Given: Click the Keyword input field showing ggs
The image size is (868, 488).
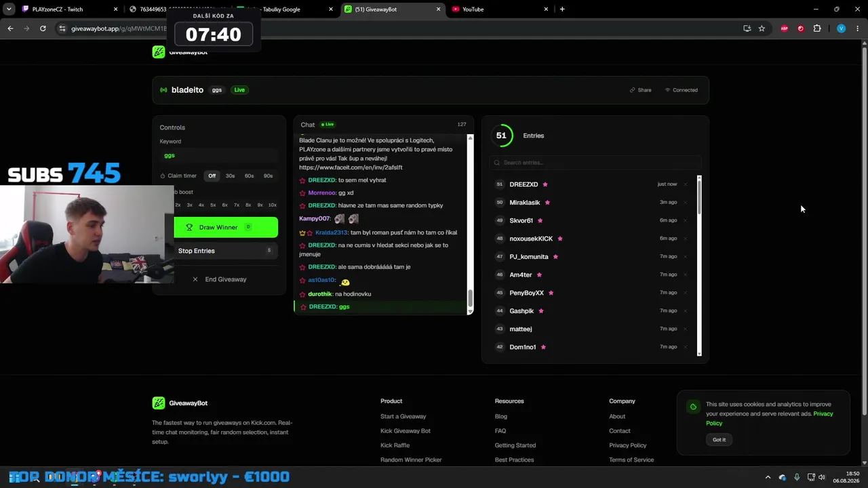Looking at the screenshot, I should (x=219, y=155).
